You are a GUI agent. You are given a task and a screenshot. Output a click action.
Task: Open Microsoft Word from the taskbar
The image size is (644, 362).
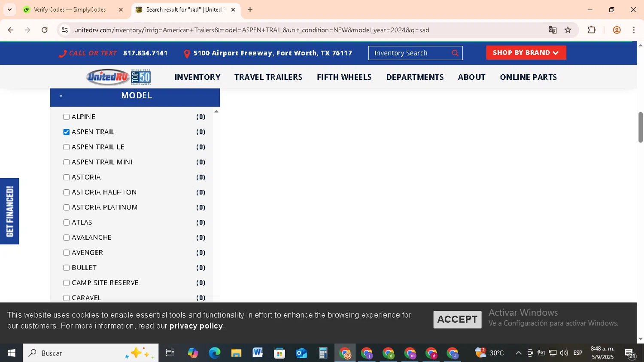tap(258, 353)
